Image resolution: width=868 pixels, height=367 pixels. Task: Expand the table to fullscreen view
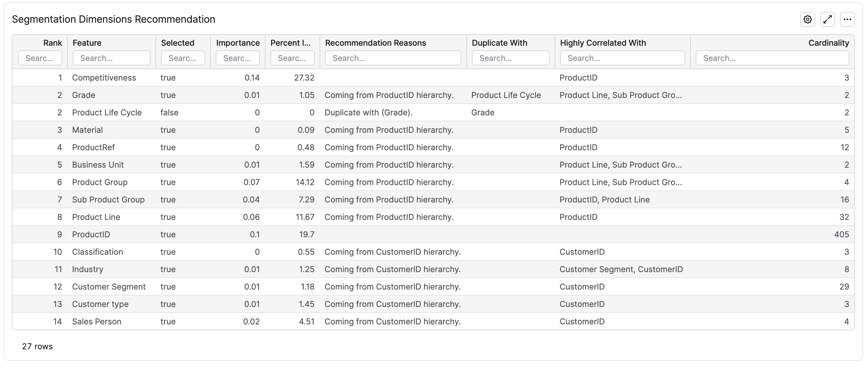coord(828,19)
